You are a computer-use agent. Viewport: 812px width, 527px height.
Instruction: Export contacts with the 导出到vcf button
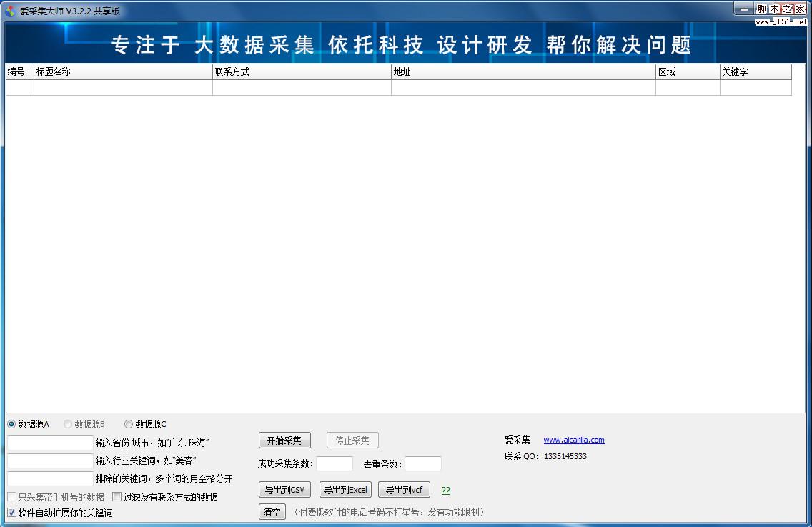pos(404,489)
